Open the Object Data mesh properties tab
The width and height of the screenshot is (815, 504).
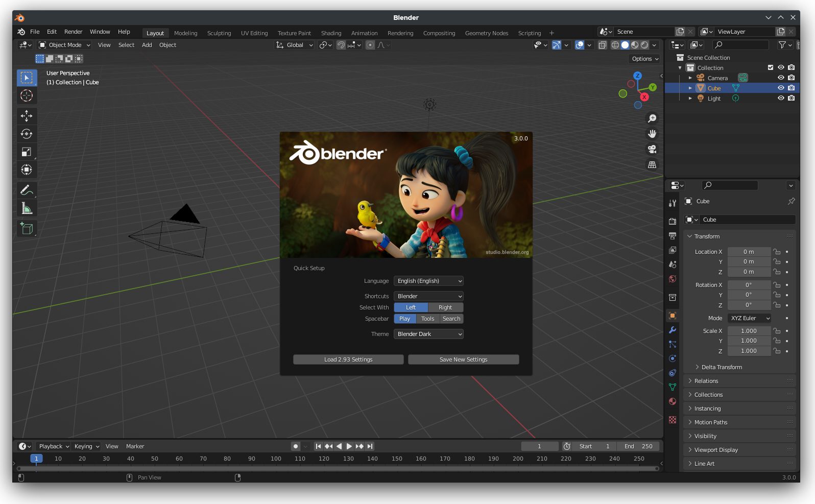(x=673, y=387)
